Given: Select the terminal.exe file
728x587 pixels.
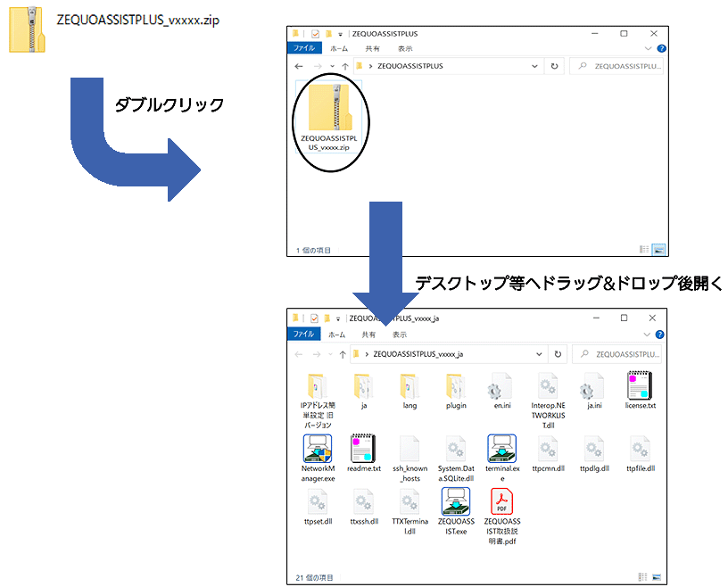Looking at the screenshot, I should [501, 449].
